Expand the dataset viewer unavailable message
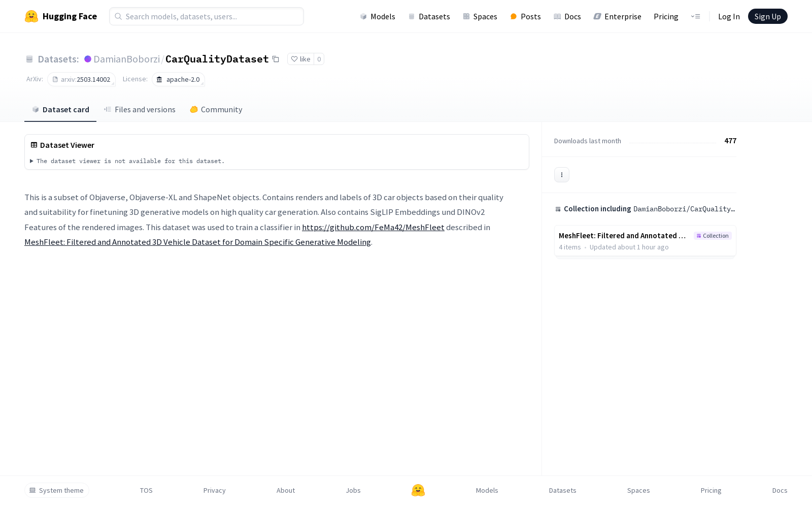This screenshot has height=508, width=812. (127, 161)
